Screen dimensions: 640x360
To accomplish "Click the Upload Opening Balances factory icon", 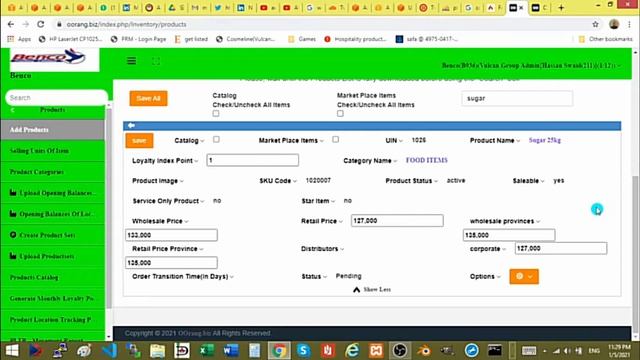I will (x=13, y=192).
